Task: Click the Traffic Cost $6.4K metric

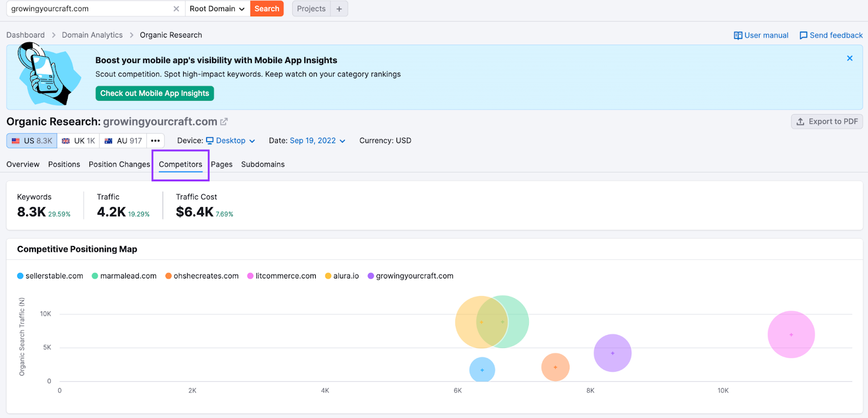Action: pyautogui.click(x=205, y=205)
